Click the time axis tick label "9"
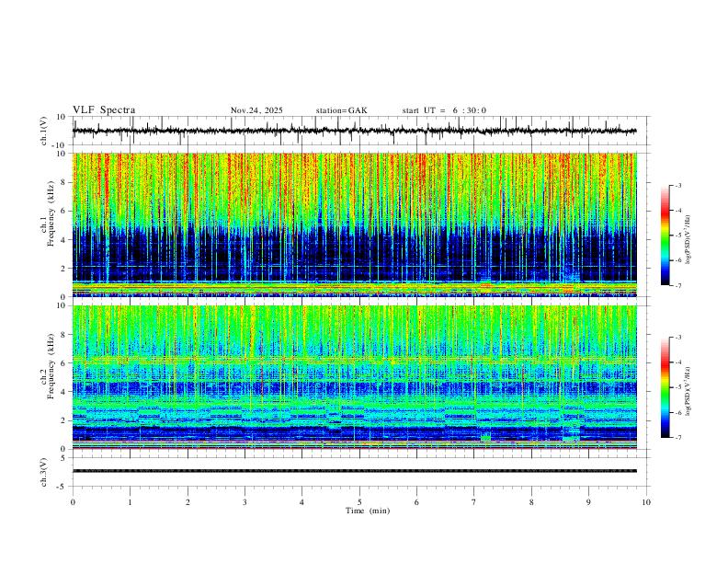The height and width of the screenshot is (563, 728). click(588, 502)
